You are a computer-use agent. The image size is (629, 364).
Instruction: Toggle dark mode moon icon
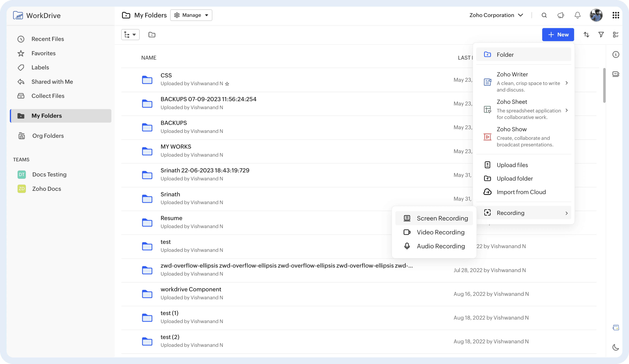coord(616,347)
